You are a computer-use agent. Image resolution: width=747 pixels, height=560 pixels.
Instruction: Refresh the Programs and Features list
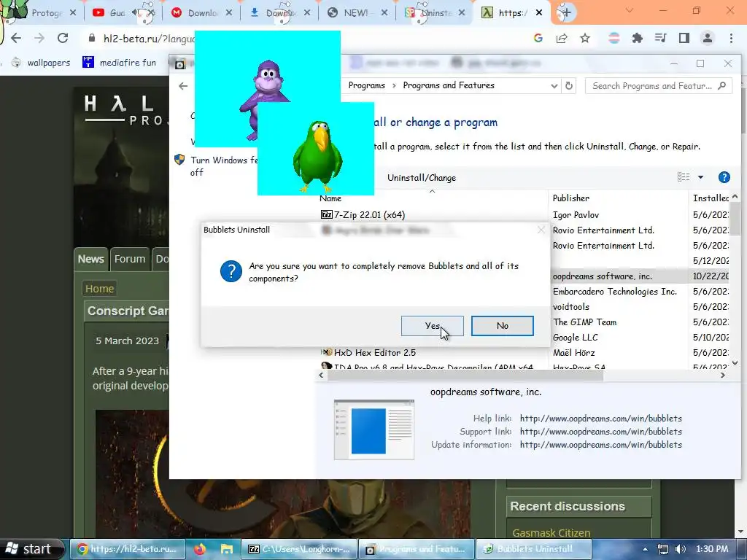569,86
